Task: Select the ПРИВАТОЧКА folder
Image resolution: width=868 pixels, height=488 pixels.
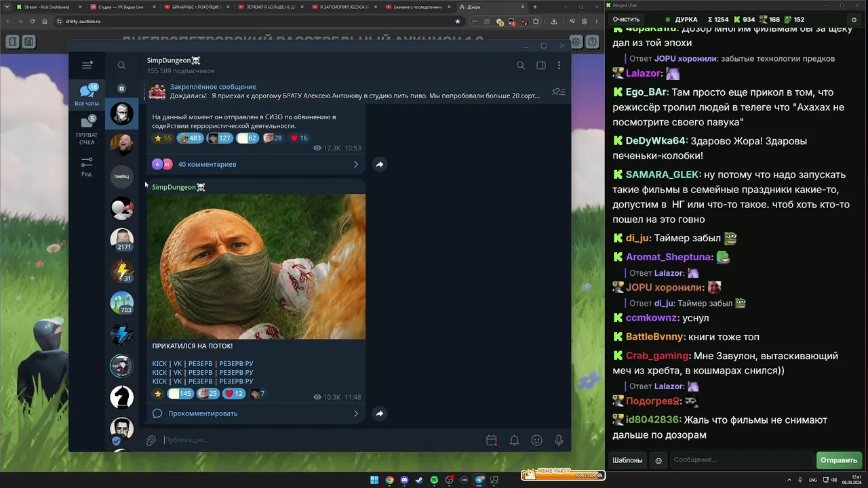Action: point(87,130)
